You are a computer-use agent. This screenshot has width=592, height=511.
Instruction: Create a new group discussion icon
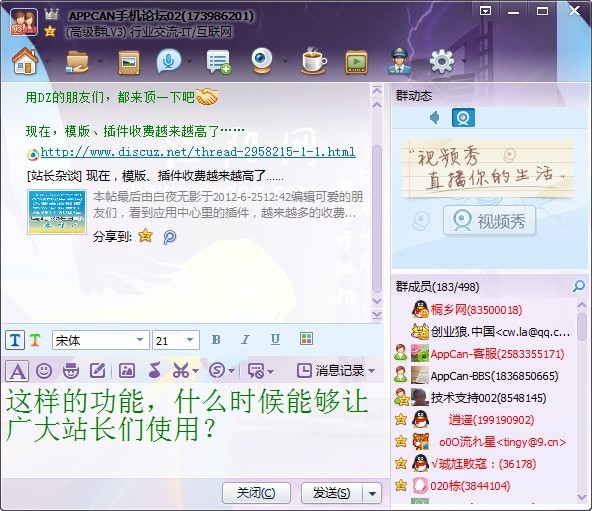[219, 62]
